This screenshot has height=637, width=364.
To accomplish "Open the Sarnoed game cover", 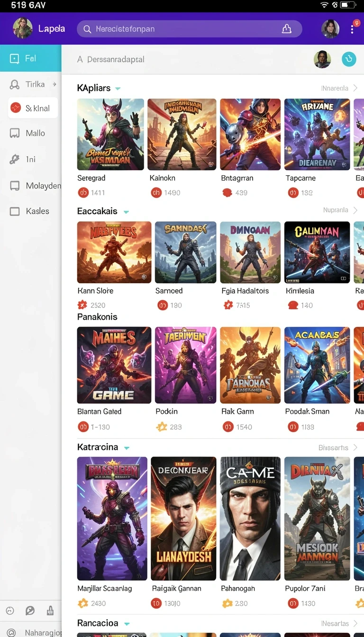I will click(185, 252).
